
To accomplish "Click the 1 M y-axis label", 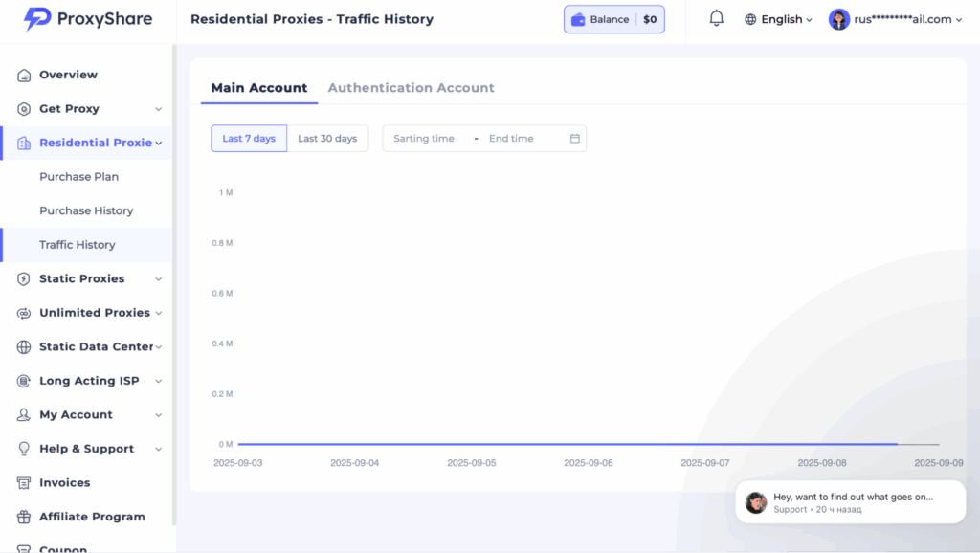I will (226, 192).
